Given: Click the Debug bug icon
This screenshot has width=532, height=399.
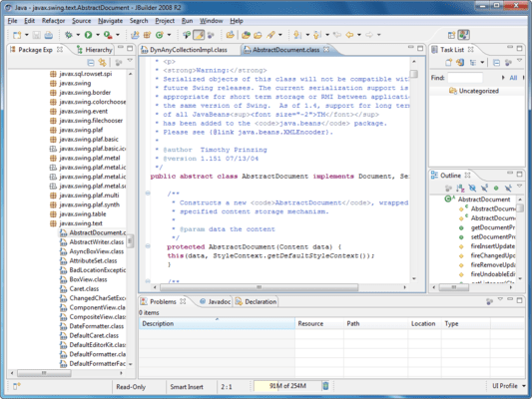Looking at the screenshot, I should [x=69, y=35].
